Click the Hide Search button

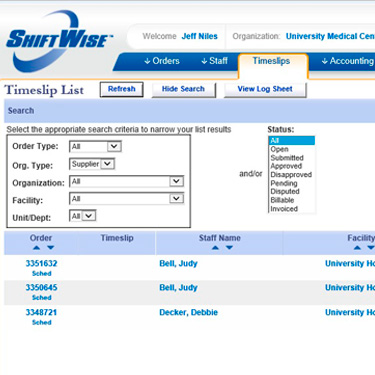(183, 89)
